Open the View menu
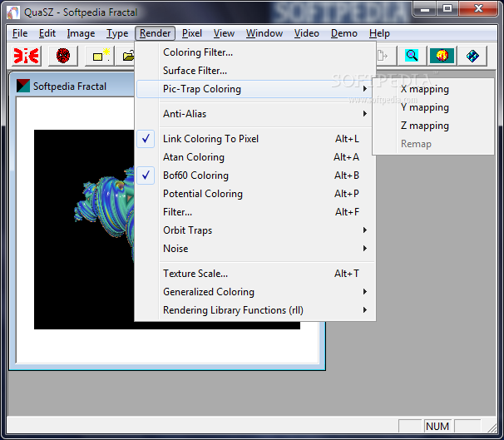This screenshot has width=504, height=440. tap(224, 33)
